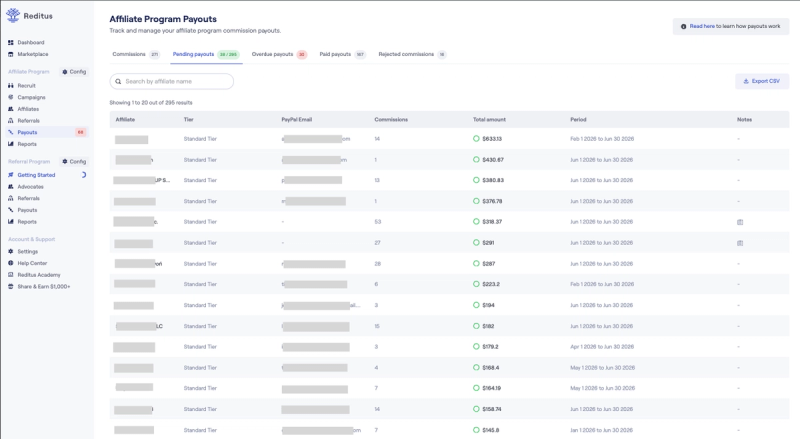Click the $158.74 amount
The image size is (800, 439).
point(492,409)
